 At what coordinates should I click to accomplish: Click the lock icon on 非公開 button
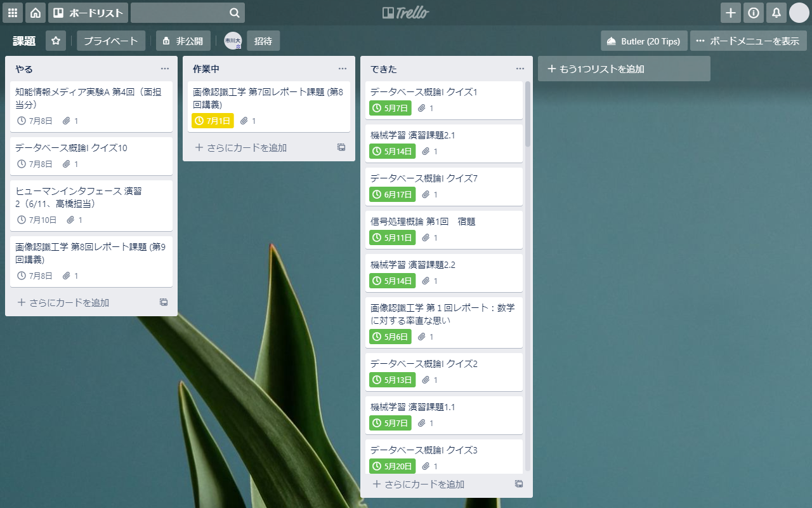tap(166, 41)
